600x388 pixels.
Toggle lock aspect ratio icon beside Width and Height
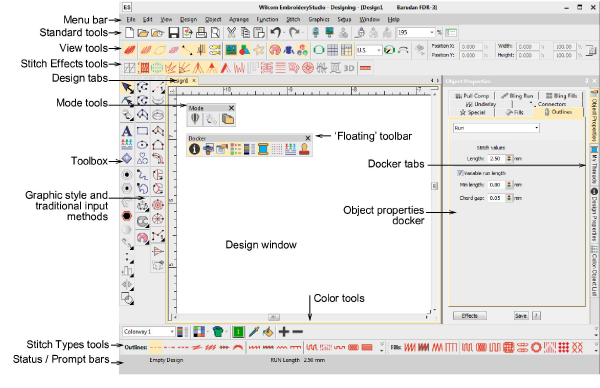tap(591, 50)
